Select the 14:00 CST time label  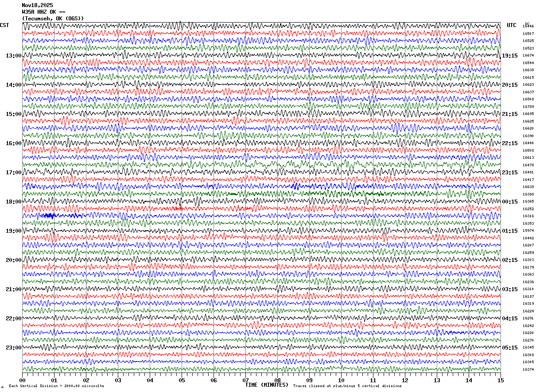point(14,85)
